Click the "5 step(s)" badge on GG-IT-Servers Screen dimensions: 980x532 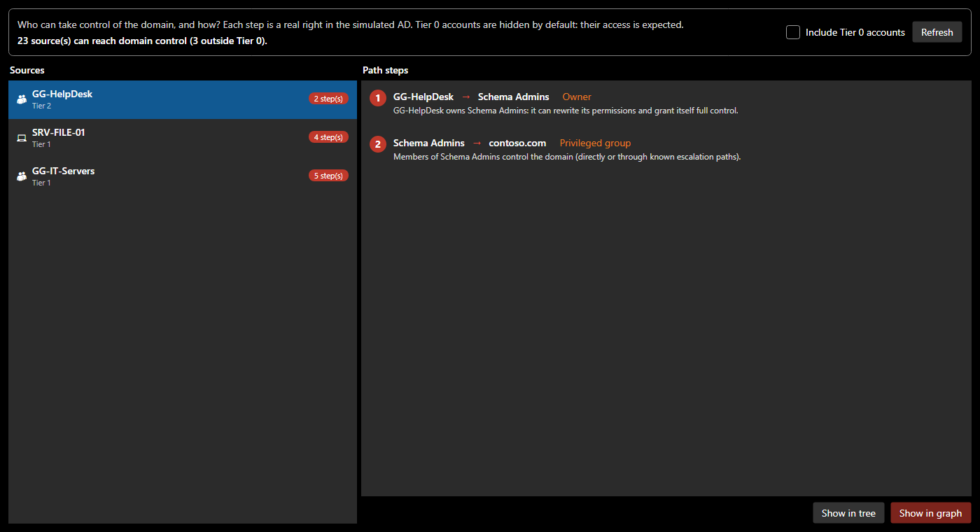click(328, 176)
